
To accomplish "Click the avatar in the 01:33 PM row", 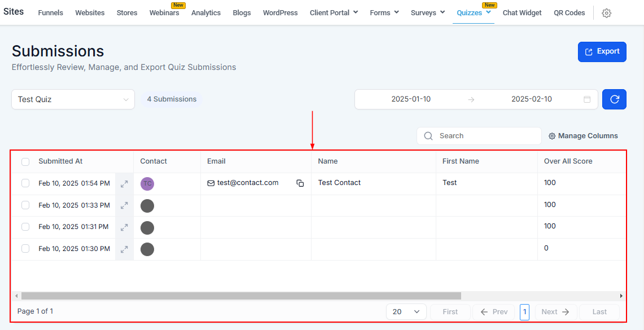I will (x=147, y=206).
